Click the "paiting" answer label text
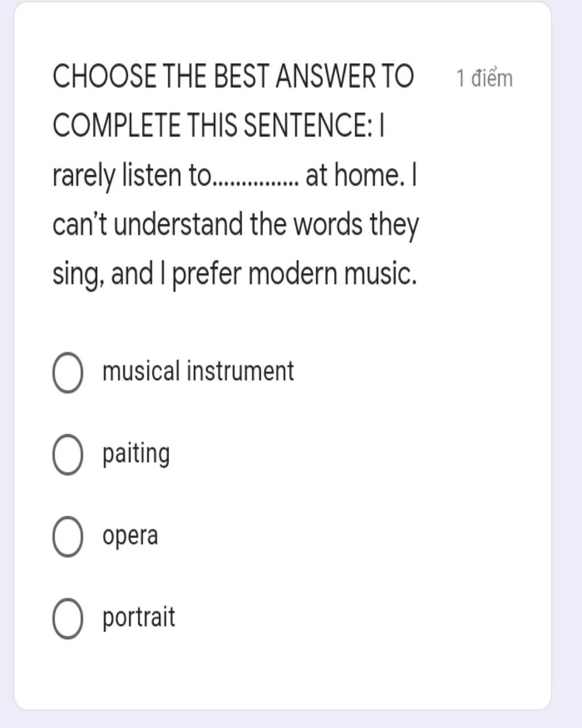Screen dimensions: 582x728 pos(136,454)
